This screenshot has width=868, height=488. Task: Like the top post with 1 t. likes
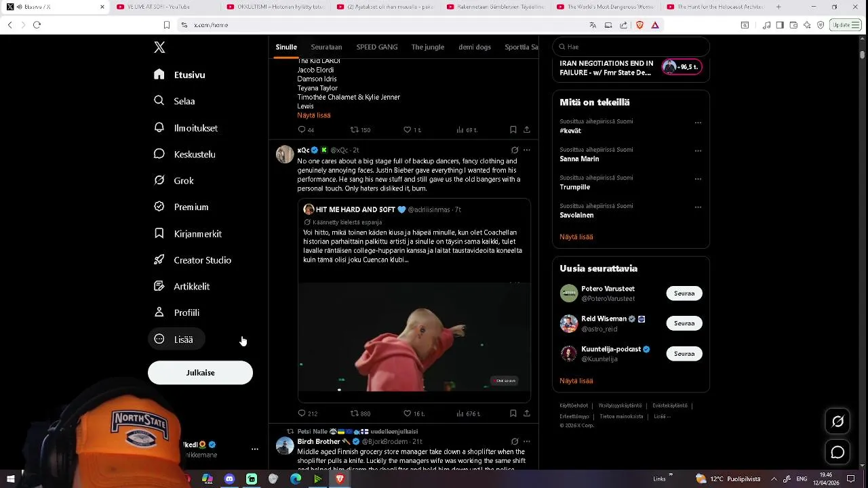point(412,129)
